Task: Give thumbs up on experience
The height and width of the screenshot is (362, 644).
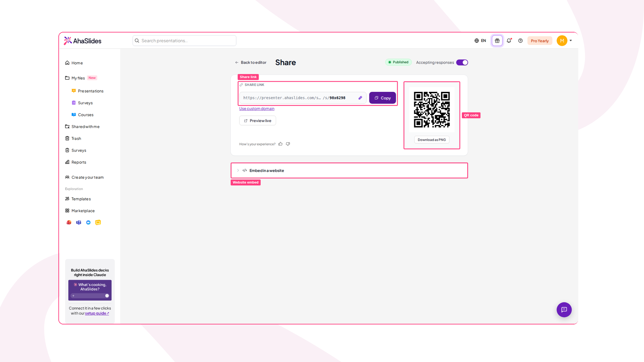Action: pyautogui.click(x=280, y=144)
